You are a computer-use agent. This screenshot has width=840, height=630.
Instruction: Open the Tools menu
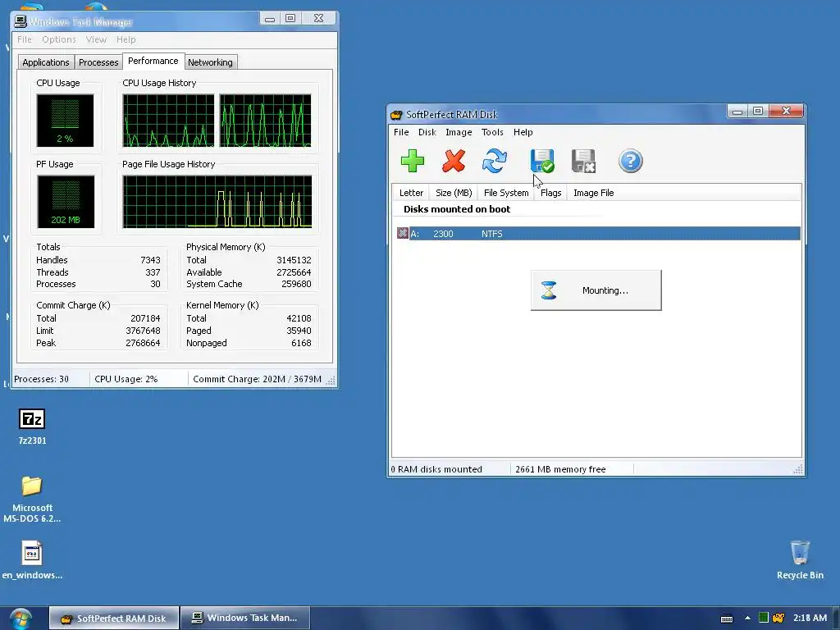click(492, 132)
